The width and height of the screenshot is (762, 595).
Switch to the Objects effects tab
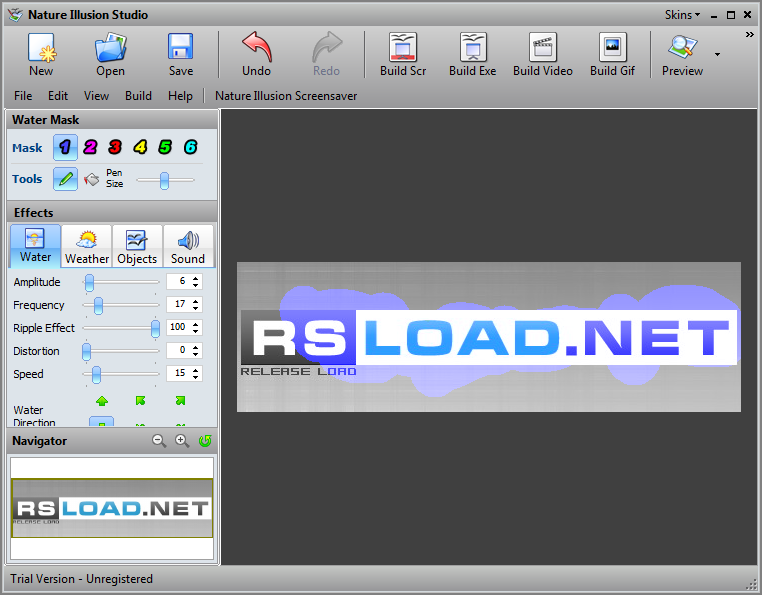pos(137,247)
